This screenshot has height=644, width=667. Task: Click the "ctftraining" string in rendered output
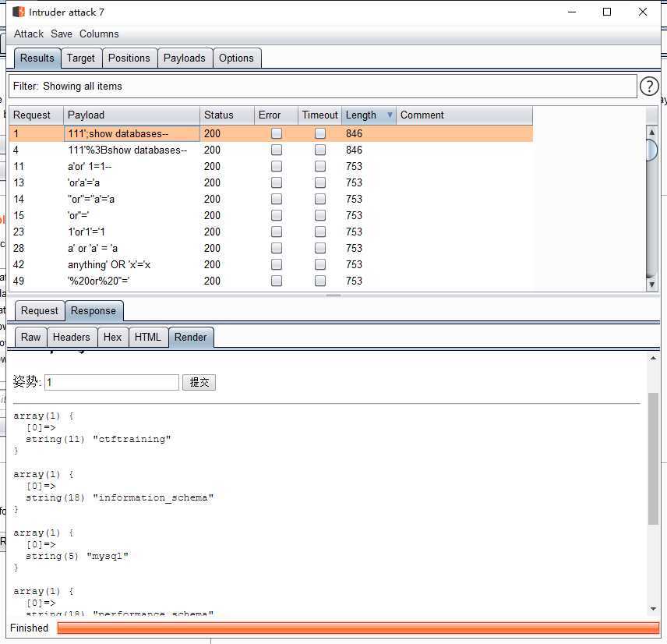132,439
